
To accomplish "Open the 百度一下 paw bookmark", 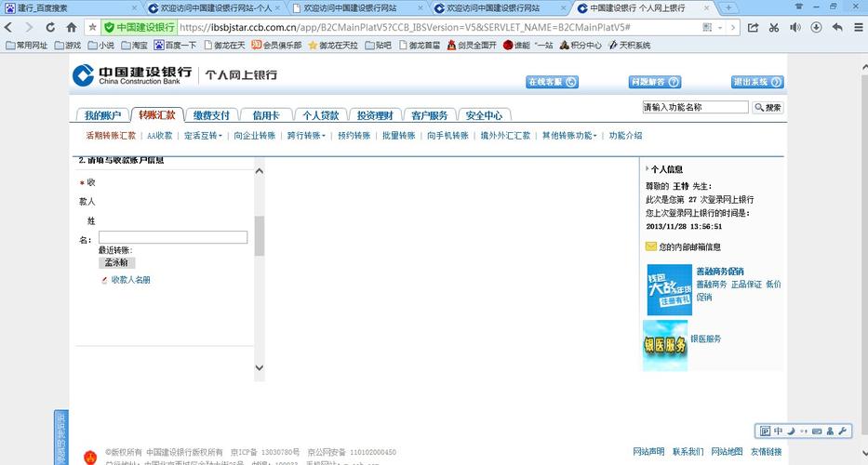I will click(175, 45).
